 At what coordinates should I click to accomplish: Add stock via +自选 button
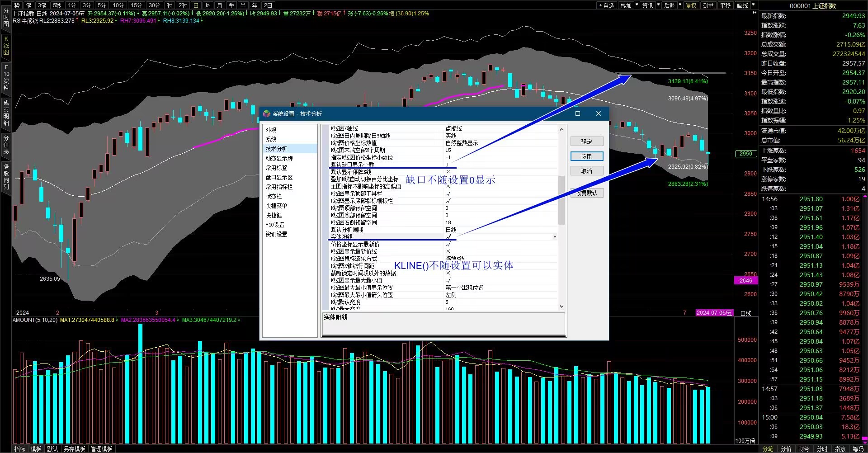[x=607, y=5]
